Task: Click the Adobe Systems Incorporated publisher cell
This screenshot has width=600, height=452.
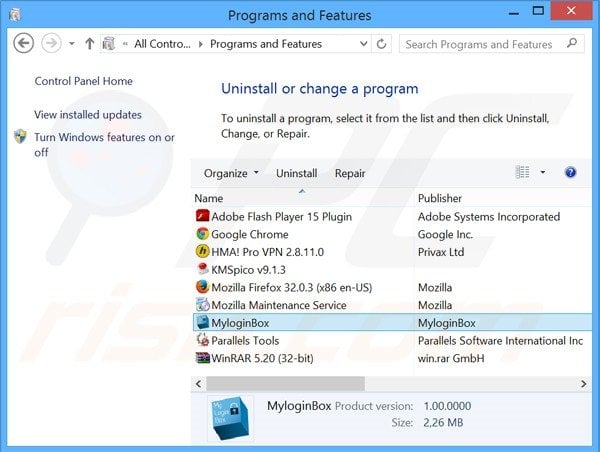Action: (x=489, y=217)
